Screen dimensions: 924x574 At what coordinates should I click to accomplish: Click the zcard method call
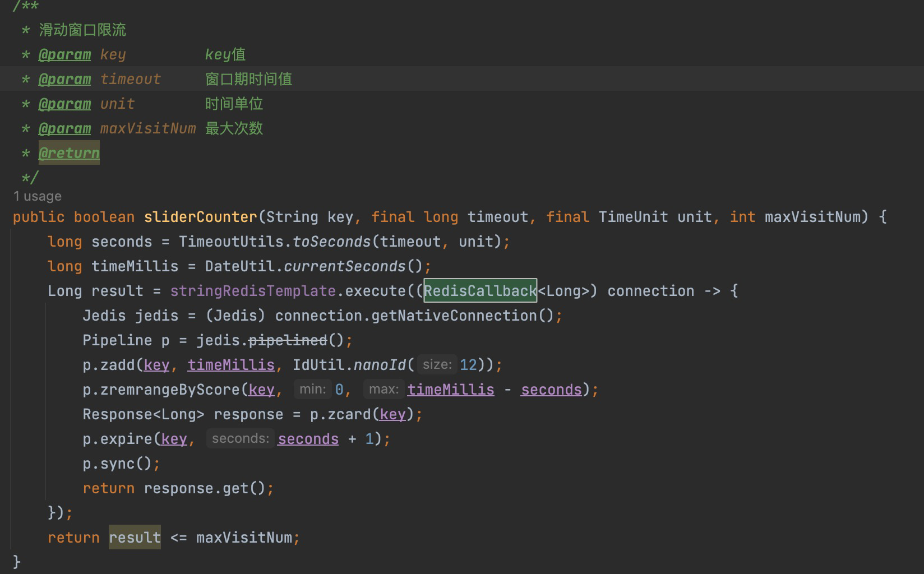(345, 414)
